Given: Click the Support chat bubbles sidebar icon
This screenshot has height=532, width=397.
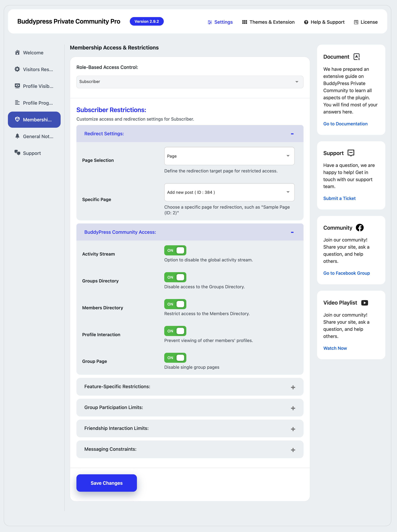Looking at the screenshot, I should point(17,153).
